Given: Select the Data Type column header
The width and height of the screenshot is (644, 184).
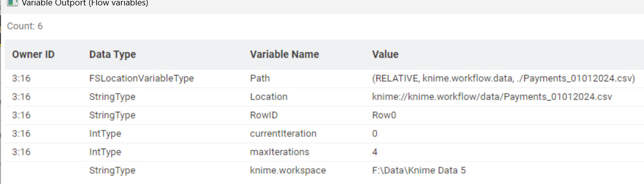Looking at the screenshot, I should pos(112,54).
